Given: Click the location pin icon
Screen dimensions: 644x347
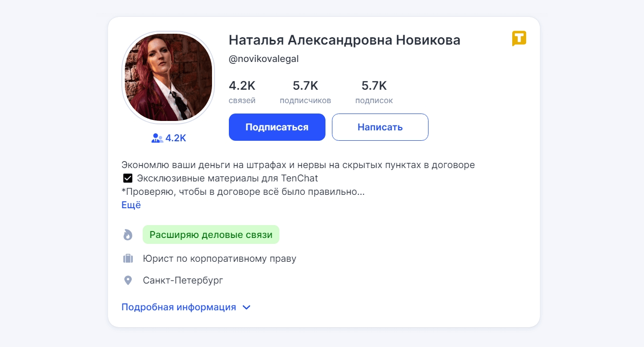Looking at the screenshot, I should [x=128, y=281].
